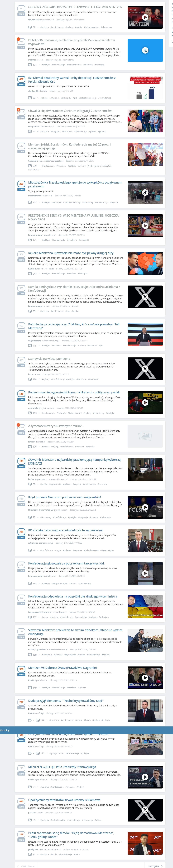Click WYKOP button on 'Rz: Niemal dwukrotny wzrost' post
The height and width of the screenshot is (868, 173).
point(21,85)
